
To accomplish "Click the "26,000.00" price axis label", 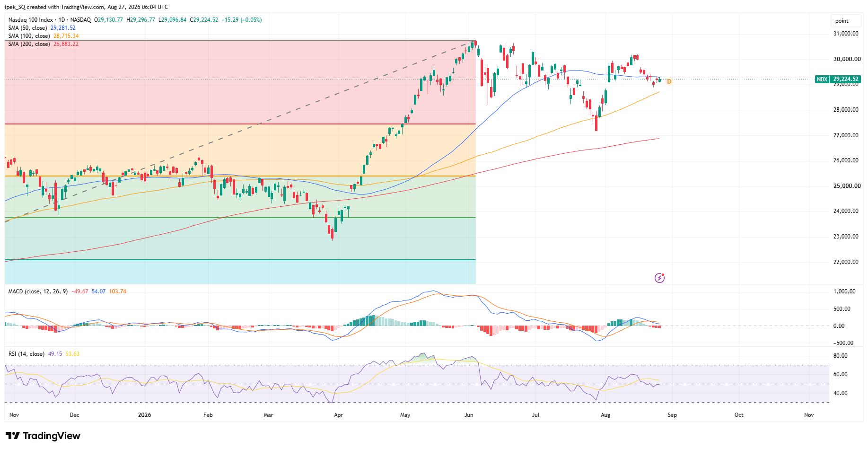I will click(x=846, y=160).
